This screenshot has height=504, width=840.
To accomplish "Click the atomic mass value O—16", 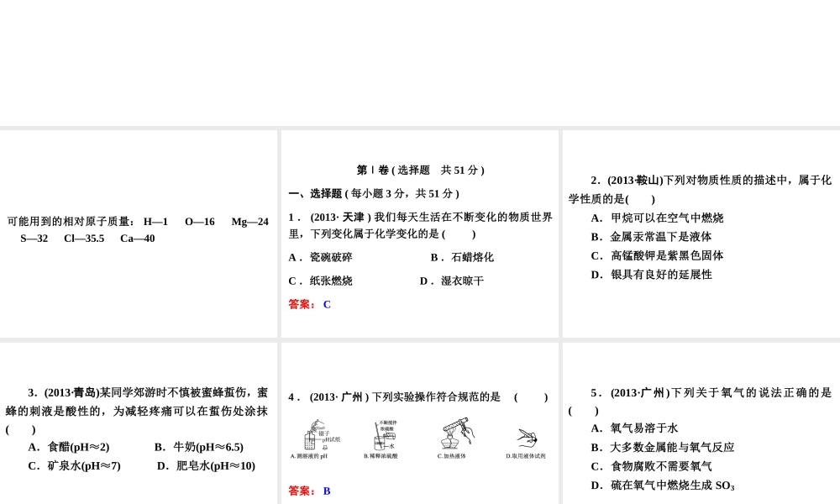I will point(200,222).
